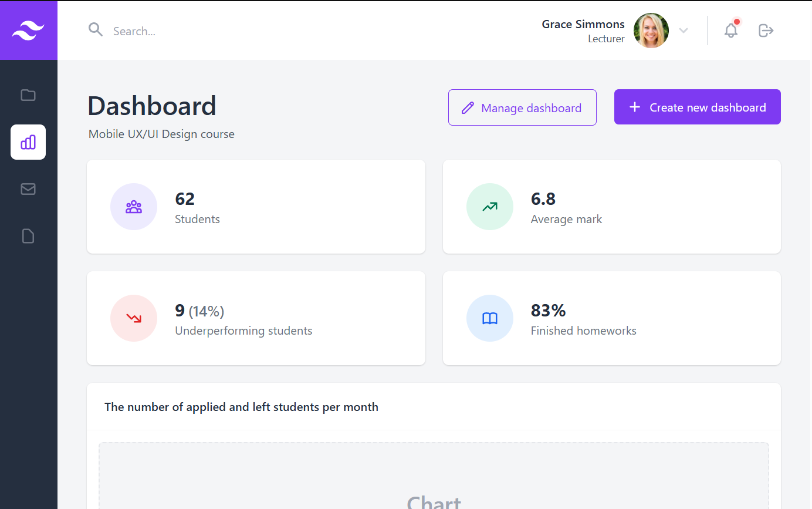Click the 83% finished homeworks value
Image resolution: width=812 pixels, height=509 pixels.
(x=548, y=310)
